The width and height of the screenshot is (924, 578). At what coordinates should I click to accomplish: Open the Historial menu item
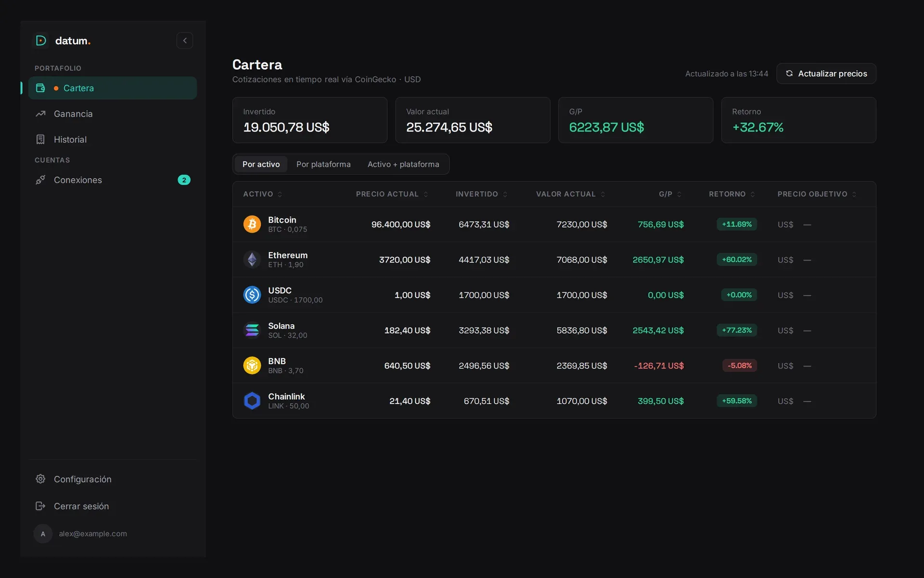pos(113,139)
